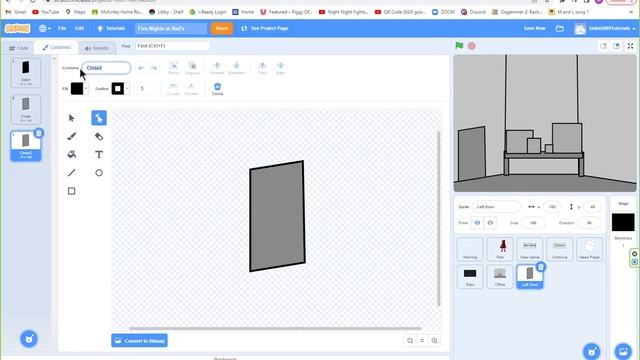Select the Stage backdrop thumbnail

click(x=623, y=222)
